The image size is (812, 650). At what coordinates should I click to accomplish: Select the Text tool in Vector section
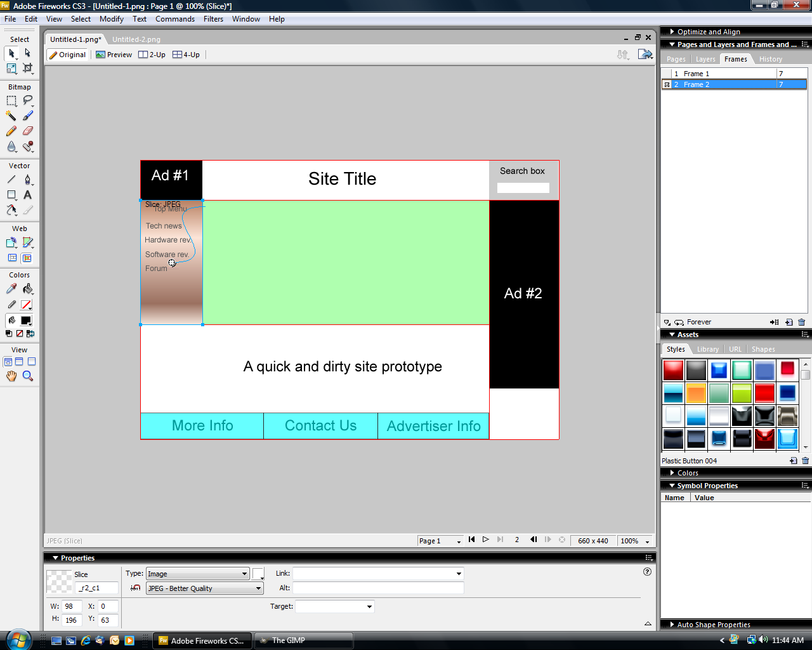[x=28, y=195]
